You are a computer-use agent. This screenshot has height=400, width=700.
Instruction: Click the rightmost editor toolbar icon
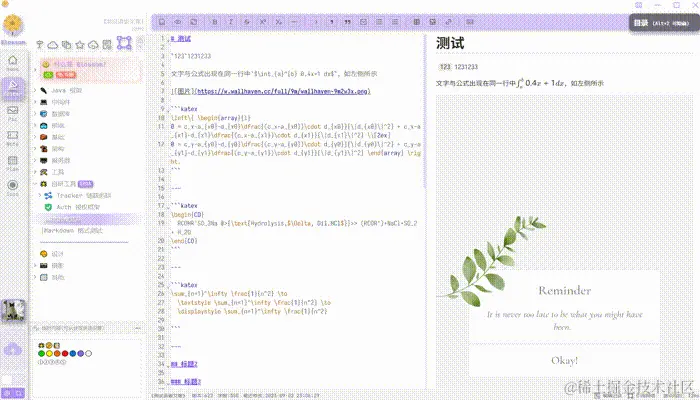470,22
